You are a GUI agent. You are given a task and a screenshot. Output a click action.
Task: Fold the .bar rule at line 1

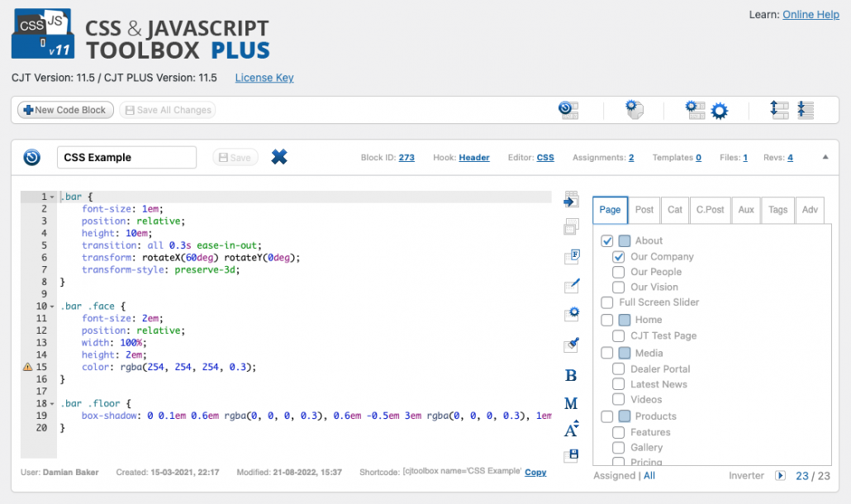[52, 197]
